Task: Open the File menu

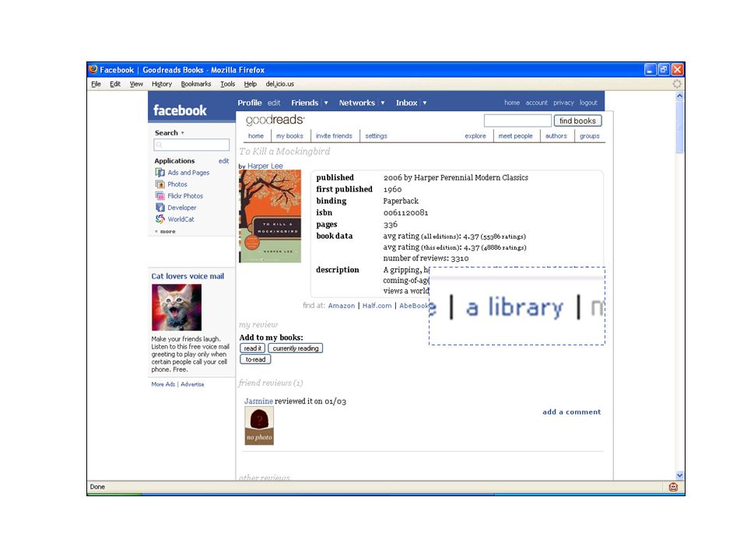Action: (96, 84)
